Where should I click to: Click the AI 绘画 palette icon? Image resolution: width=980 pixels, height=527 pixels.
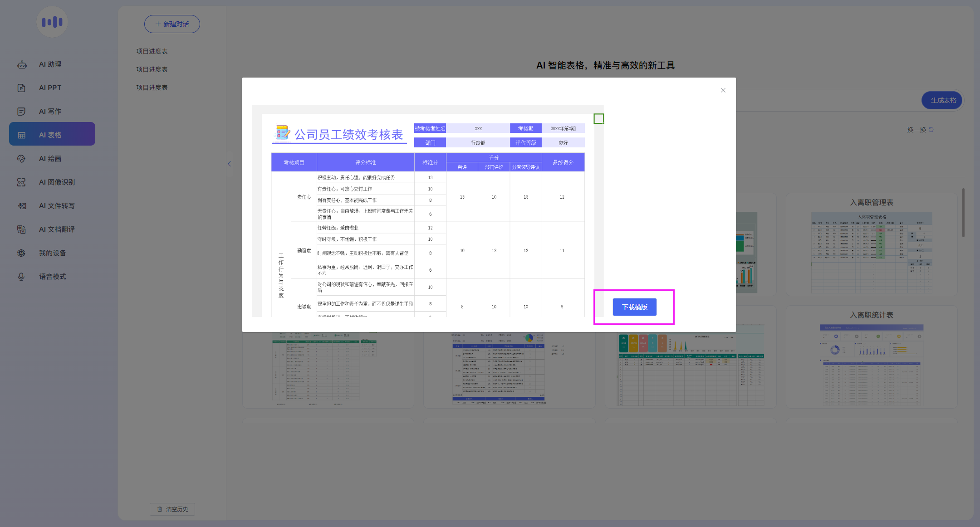tap(21, 159)
